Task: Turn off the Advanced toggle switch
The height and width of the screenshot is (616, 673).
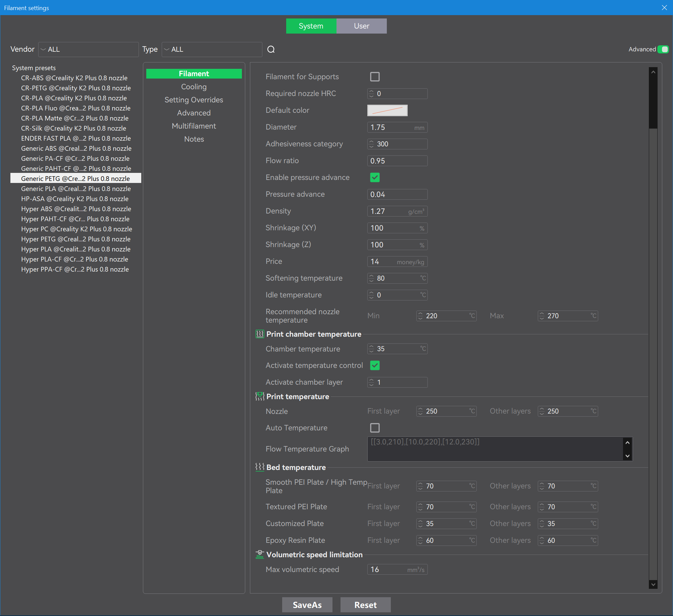Action: [663, 49]
